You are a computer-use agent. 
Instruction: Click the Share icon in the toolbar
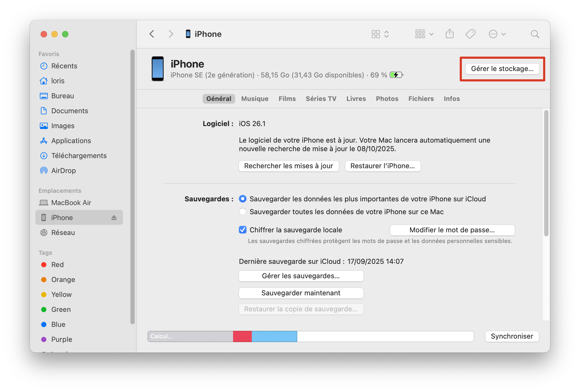pyautogui.click(x=450, y=34)
